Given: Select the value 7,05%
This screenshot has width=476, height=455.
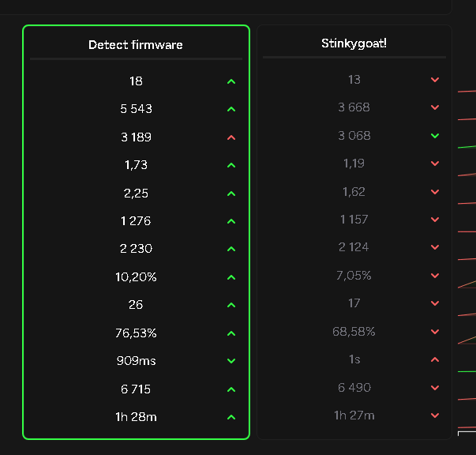Looking at the screenshot, I should [x=354, y=276].
